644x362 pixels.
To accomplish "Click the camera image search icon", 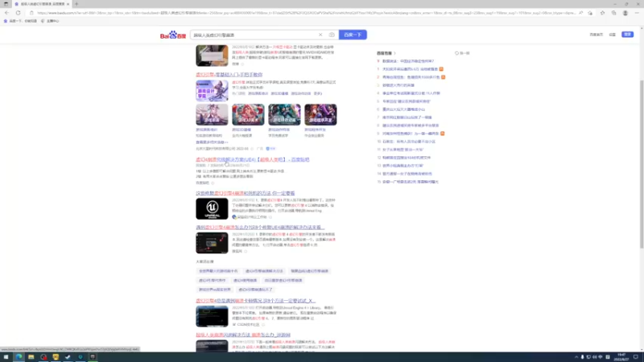I will click(332, 35).
